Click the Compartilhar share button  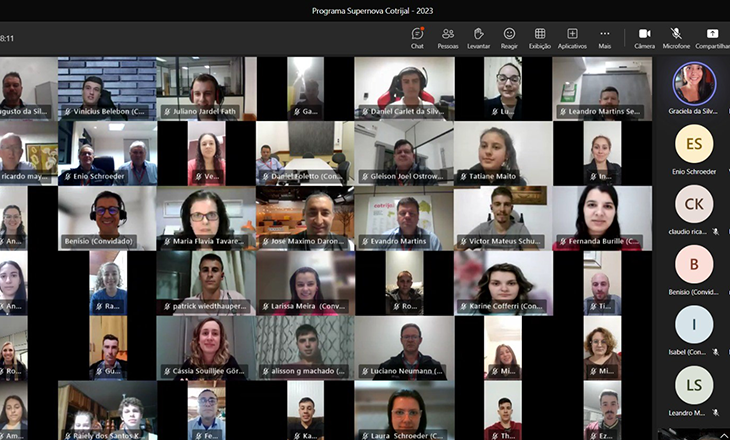pos(712,38)
